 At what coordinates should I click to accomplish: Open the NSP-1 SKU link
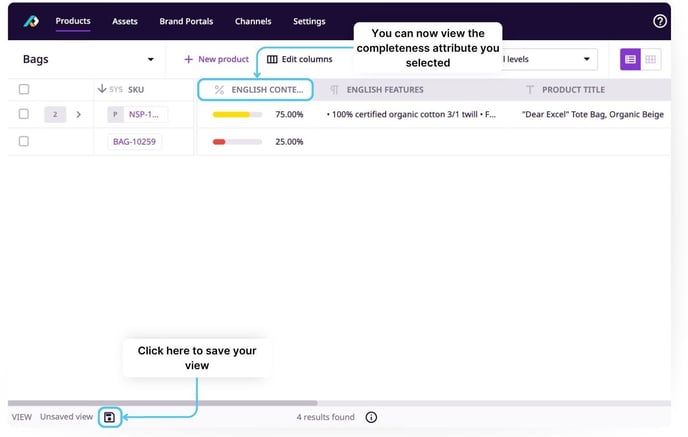point(144,115)
